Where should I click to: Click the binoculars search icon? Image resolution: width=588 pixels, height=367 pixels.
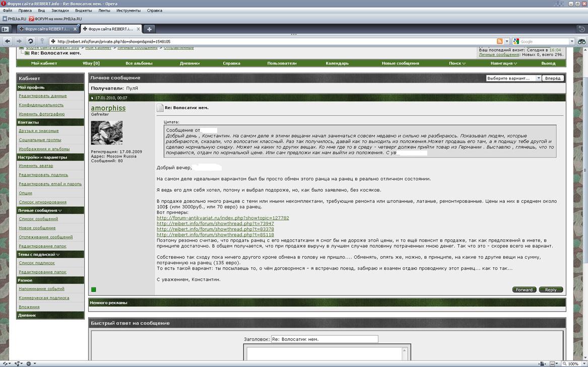(x=581, y=41)
